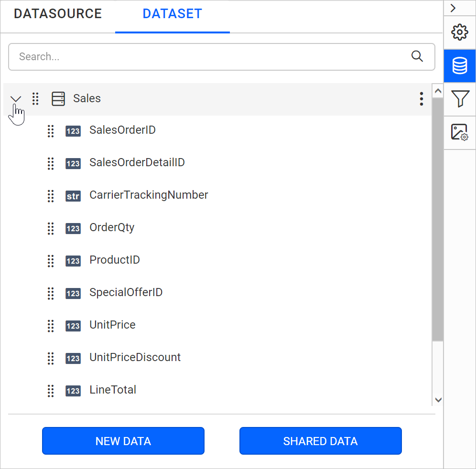The image size is (476, 469).
Task: Select the SalesOrderID field
Action: (122, 130)
